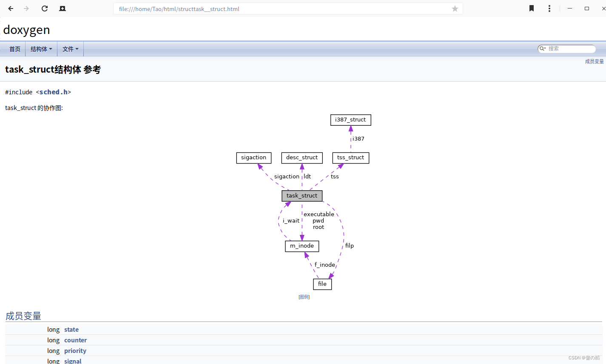Viewport: 606px width, 364px height.
Task: Open the [图例] graph legend link
Action: 304,297
